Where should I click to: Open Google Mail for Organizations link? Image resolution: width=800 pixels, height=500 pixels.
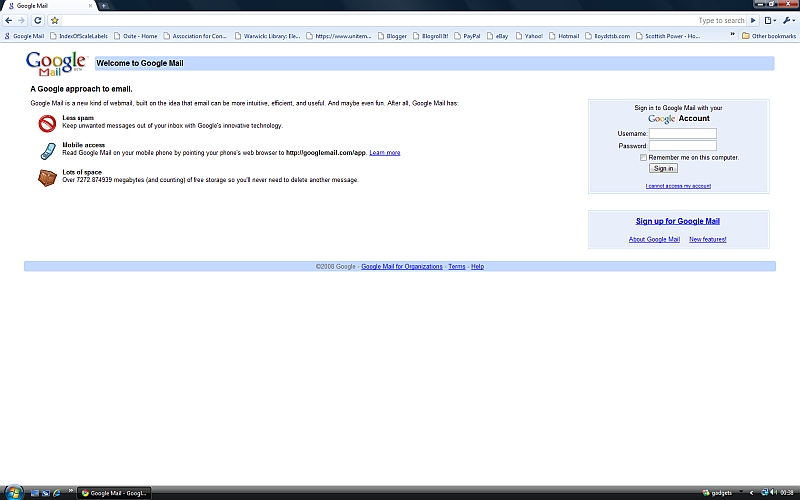402,266
